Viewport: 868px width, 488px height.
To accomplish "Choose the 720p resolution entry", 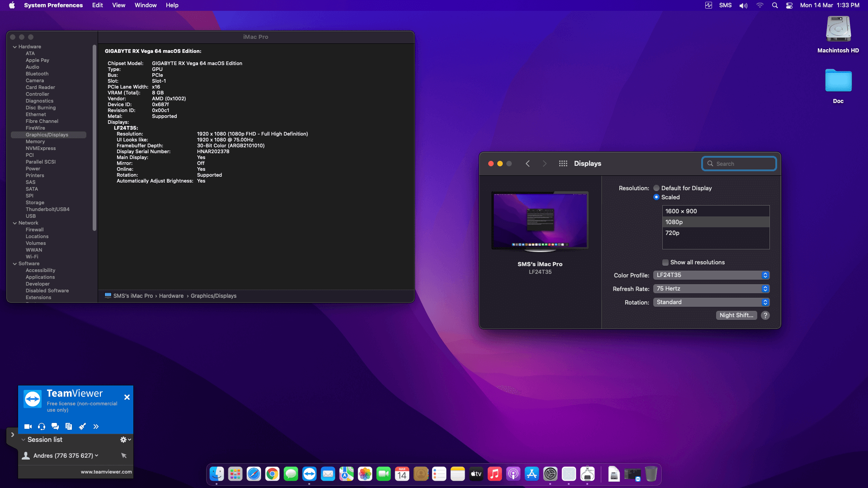I will [x=716, y=233].
